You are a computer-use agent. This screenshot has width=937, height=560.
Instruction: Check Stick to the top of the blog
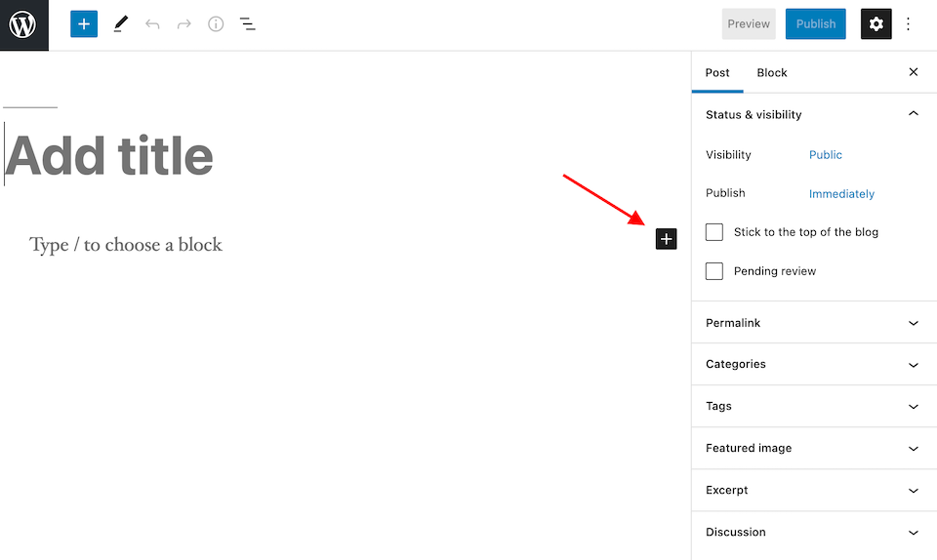(x=714, y=232)
